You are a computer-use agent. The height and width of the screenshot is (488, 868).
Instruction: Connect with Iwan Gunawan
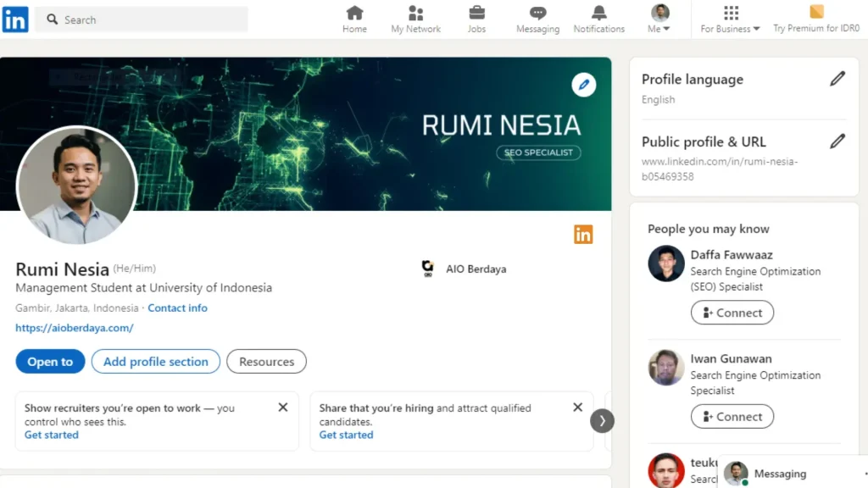click(x=732, y=417)
